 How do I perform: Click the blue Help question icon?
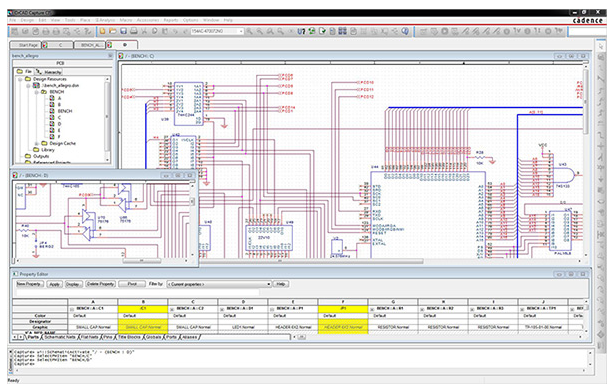tap(405, 31)
